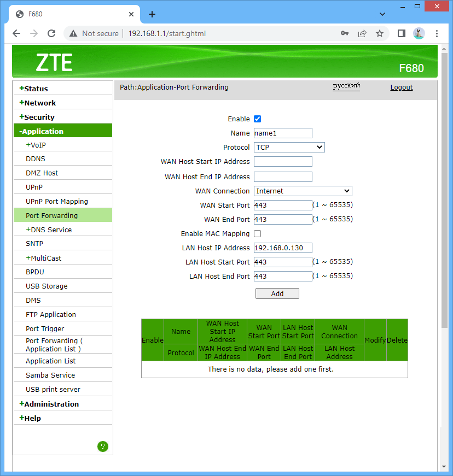Click the LAN Host End Port field
Viewport: 453px width, 476px height.
[x=283, y=276]
